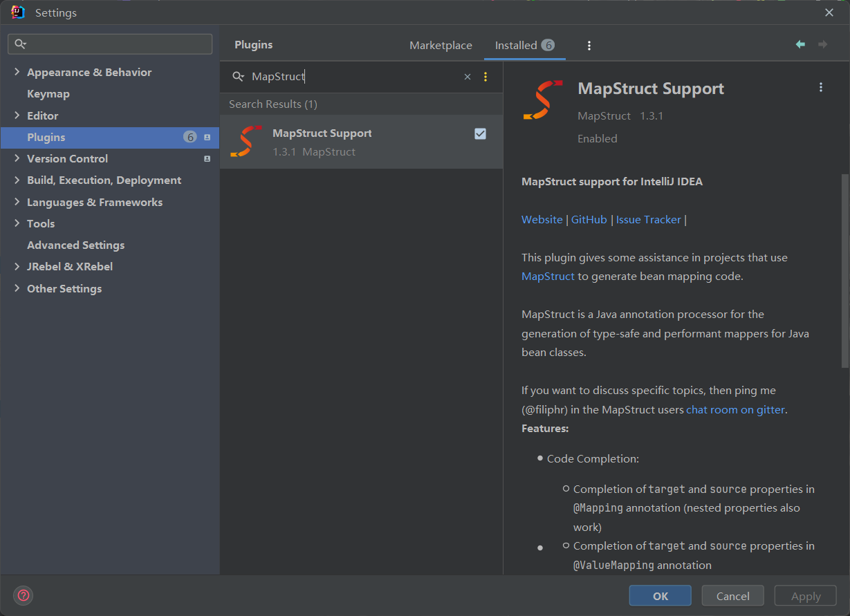Close the Settings dialog window
The width and height of the screenshot is (850, 616).
pos(829,12)
